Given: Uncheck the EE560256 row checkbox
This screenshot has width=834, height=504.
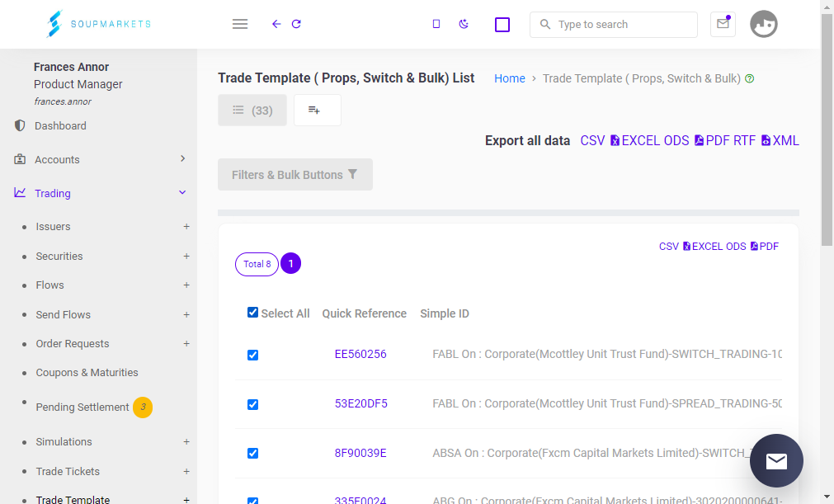Looking at the screenshot, I should (x=252, y=356).
